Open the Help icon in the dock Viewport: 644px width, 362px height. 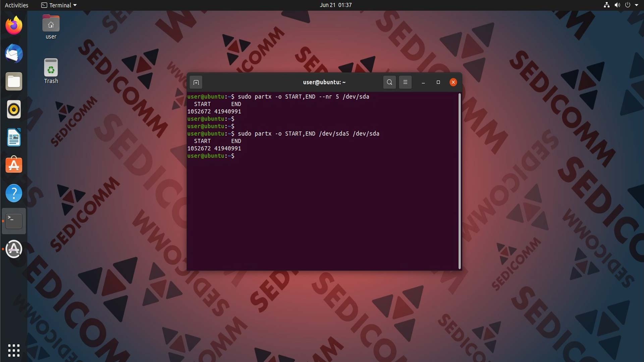pyautogui.click(x=14, y=193)
